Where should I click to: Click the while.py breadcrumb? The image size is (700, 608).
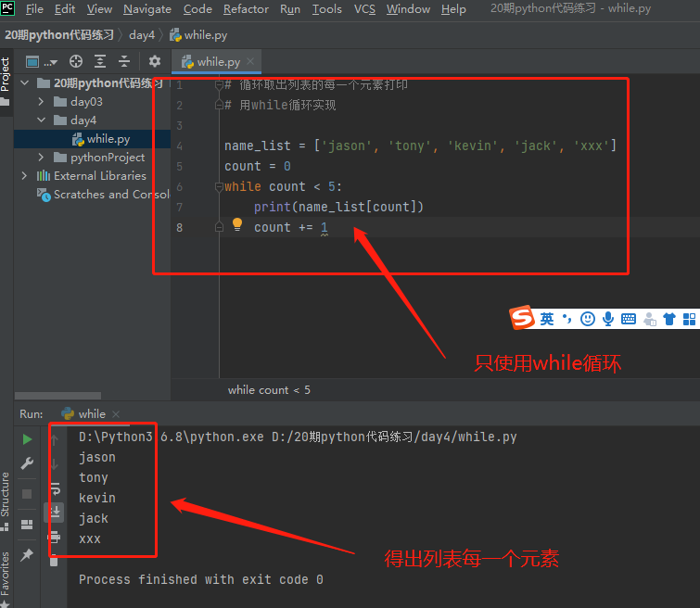198,35
